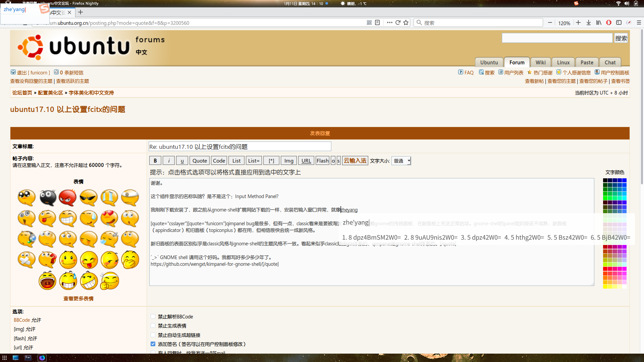Image resolution: width=644 pixels, height=362 pixels.
Task: Insert the sunglasses cool emoticon
Action: pyautogui.click(x=89, y=197)
